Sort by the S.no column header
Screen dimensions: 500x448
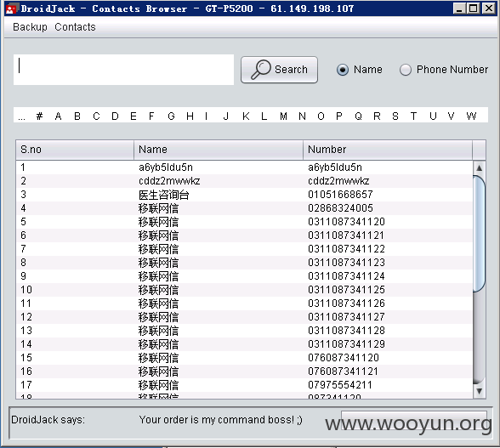pyautogui.click(x=75, y=150)
